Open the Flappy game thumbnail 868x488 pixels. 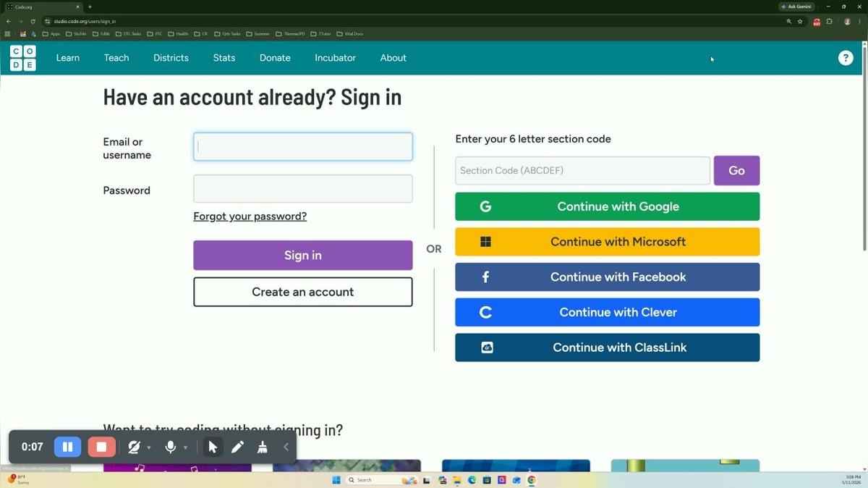[x=685, y=466]
